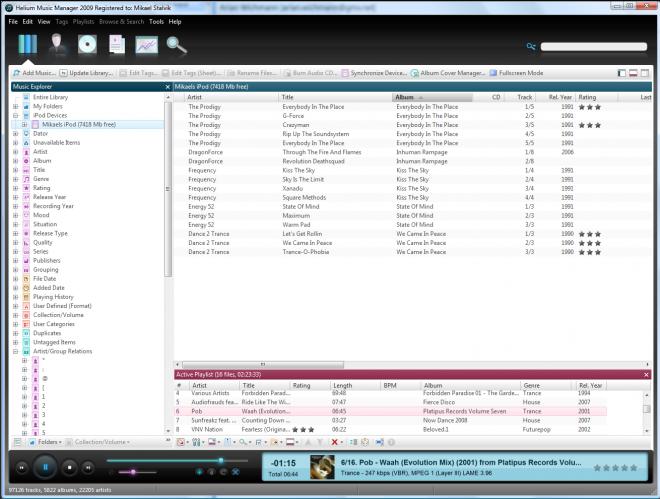The height and width of the screenshot is (499, 660).
Task: Sort tracks by the Title column header
Action: pyautogui.click(x=335, y=97)
